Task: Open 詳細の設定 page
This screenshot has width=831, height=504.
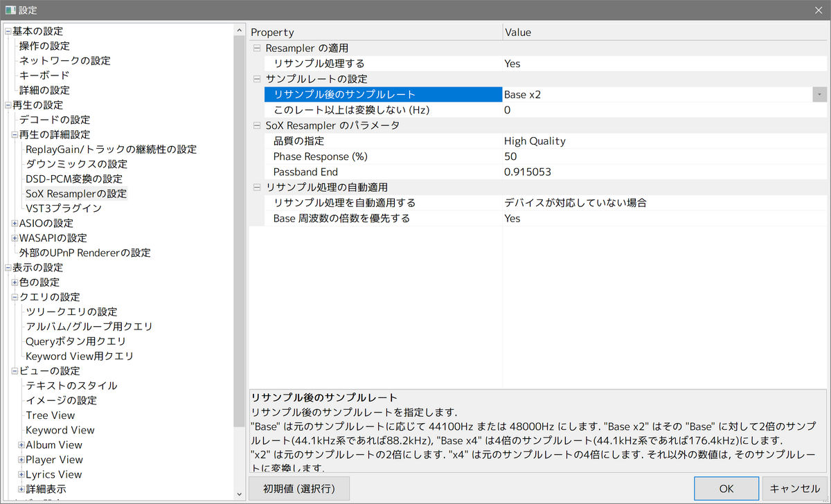Action: pos(44,90)
